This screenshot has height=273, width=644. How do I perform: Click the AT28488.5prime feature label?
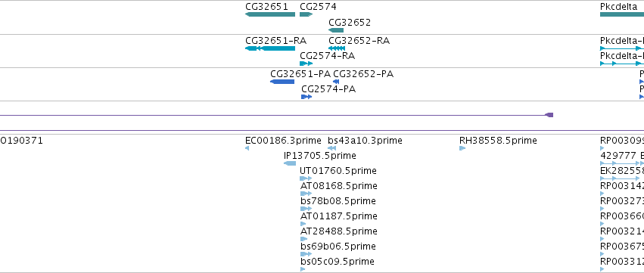(x=338, y=231)
